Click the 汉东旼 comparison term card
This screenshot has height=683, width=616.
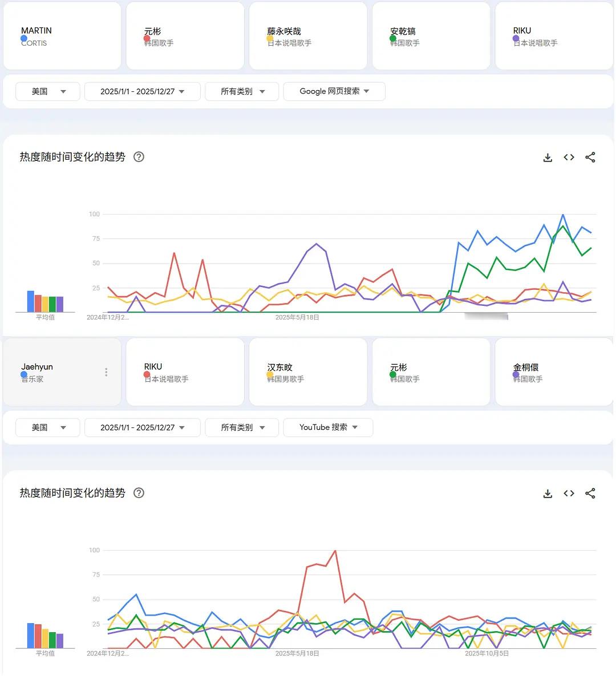308,372
